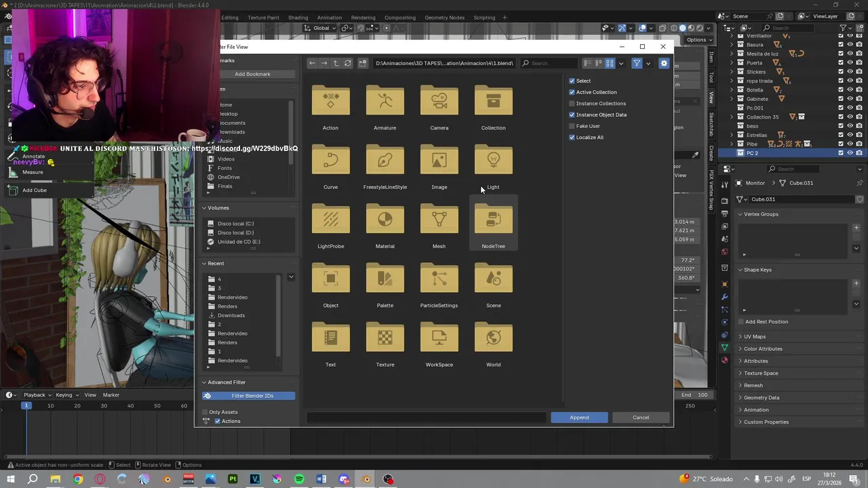Toggle the Actions filter checkbox

(x=218, y=422)
